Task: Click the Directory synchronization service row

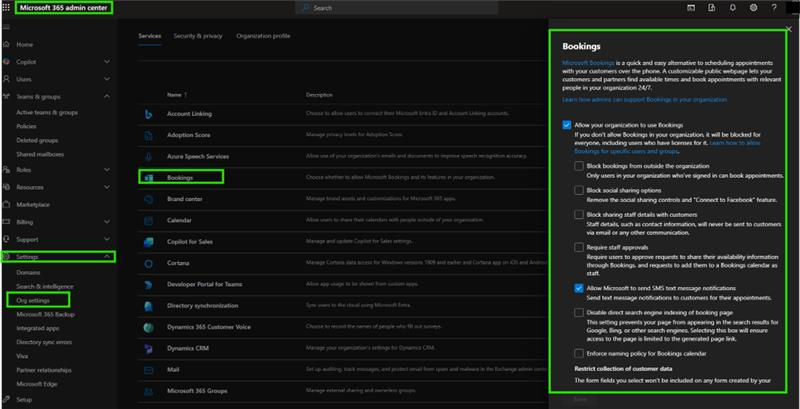Action: [342, 306]
